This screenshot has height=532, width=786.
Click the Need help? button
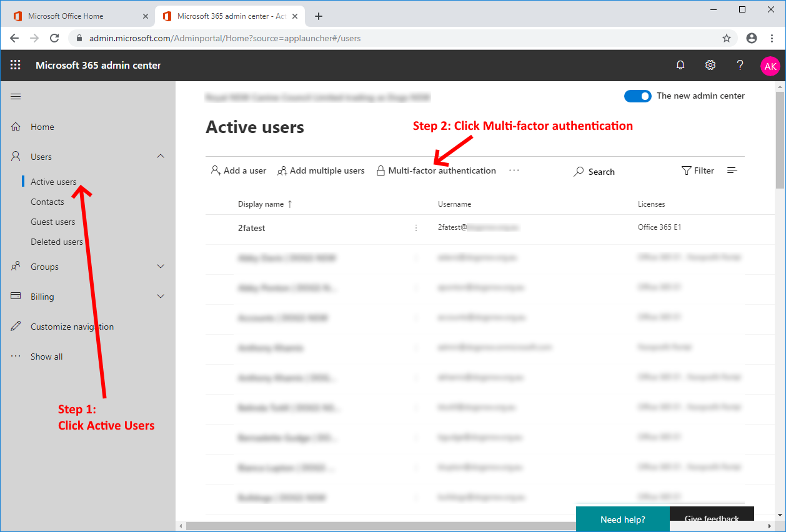[622, 519]
